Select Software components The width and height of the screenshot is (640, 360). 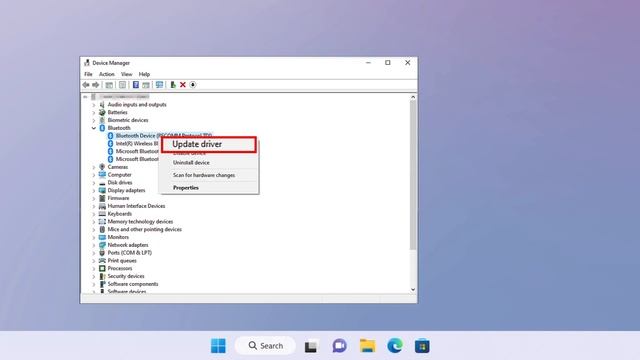point(133,284)
